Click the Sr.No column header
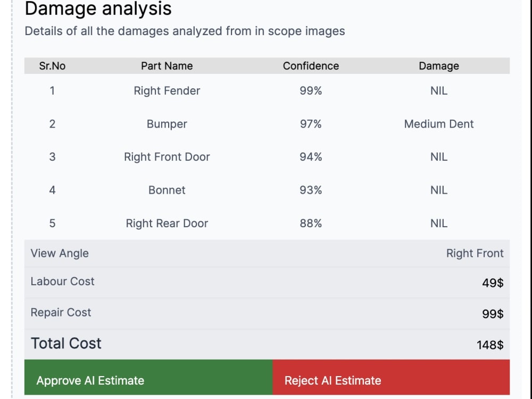532x399 pixels. (x=52, y=66)
